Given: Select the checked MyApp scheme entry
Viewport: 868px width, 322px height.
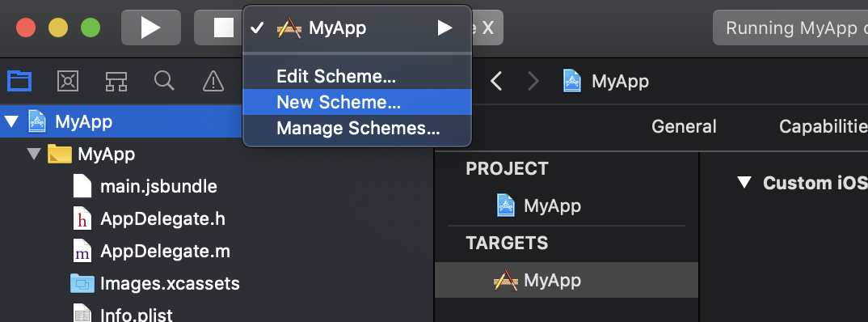Looking at the screenshot, I should tap(357, 28).
